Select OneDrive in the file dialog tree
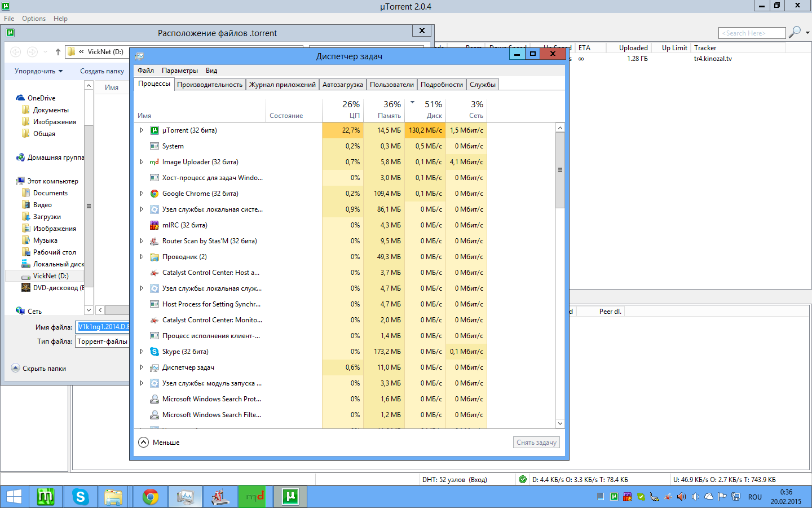 42,98
